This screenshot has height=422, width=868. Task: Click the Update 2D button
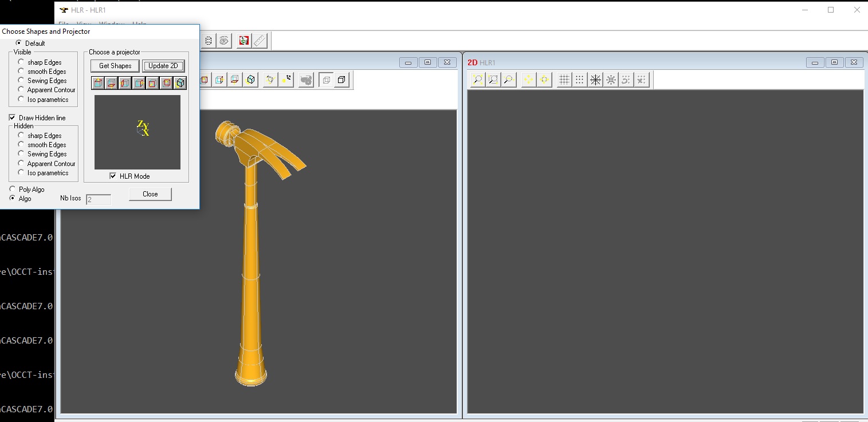point(163,66)
